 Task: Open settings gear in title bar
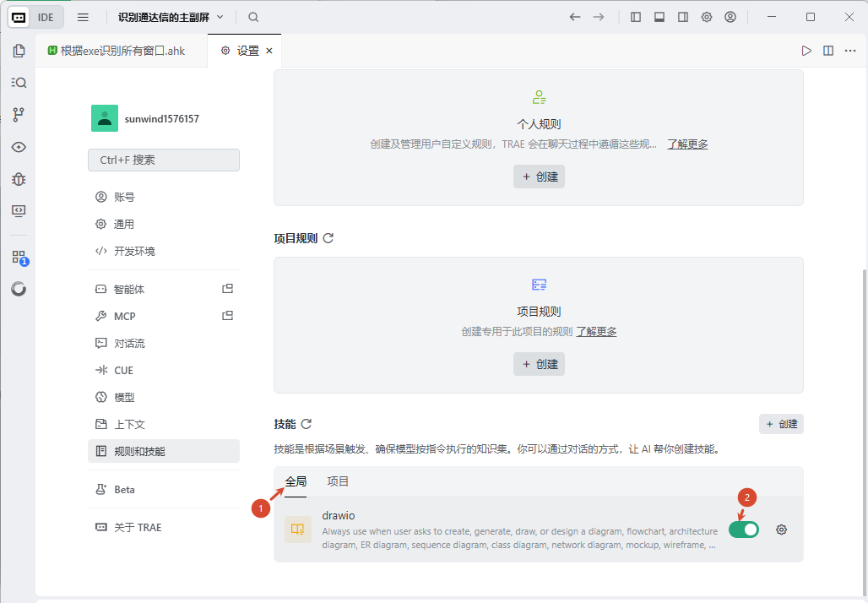tap(707, 17)
